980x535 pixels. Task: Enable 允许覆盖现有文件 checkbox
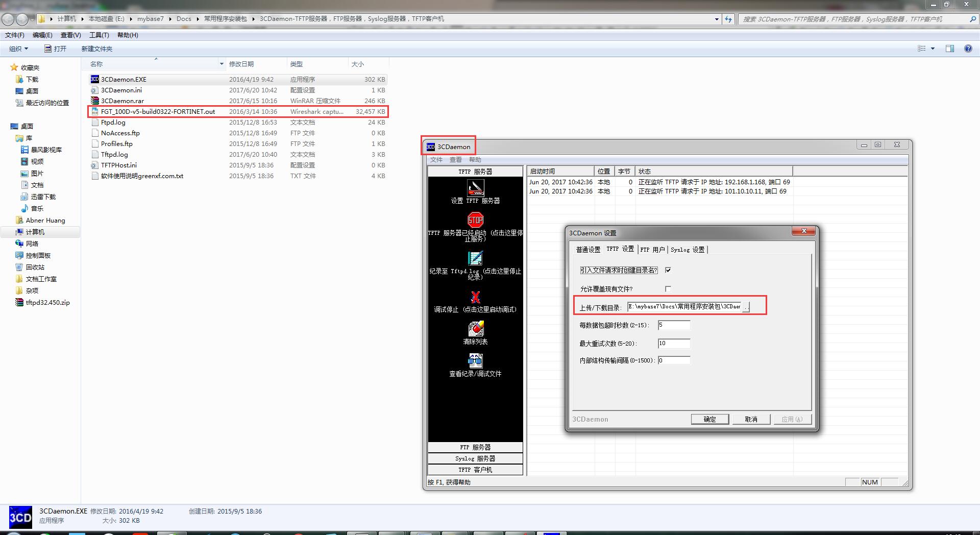[668, 289]
